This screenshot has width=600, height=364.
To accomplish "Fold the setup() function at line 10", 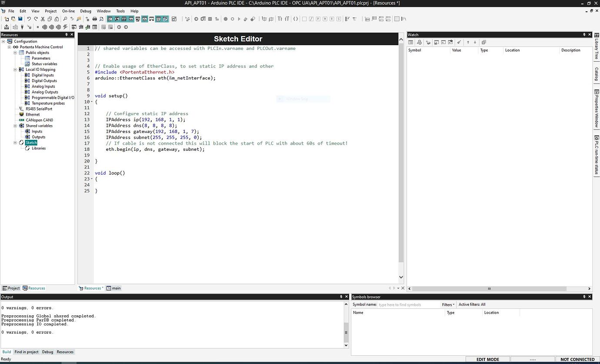I will pyautogui.click(x=92, y=102).
